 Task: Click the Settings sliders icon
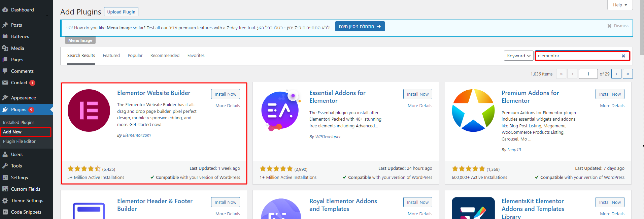pyautogui.click(x=5, y=178)
